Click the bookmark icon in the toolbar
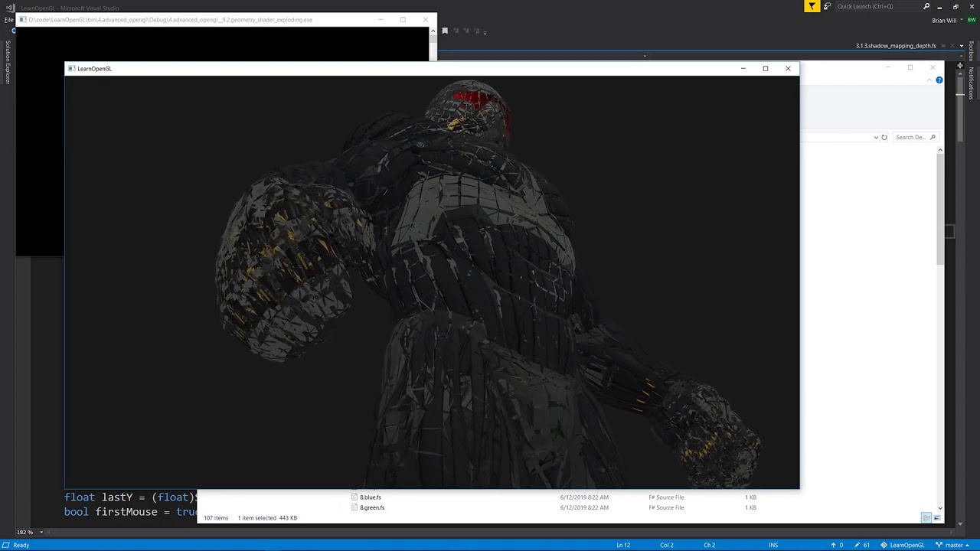Screen dimensions: 980x551 pyautogui.click(x=445, y=31)
